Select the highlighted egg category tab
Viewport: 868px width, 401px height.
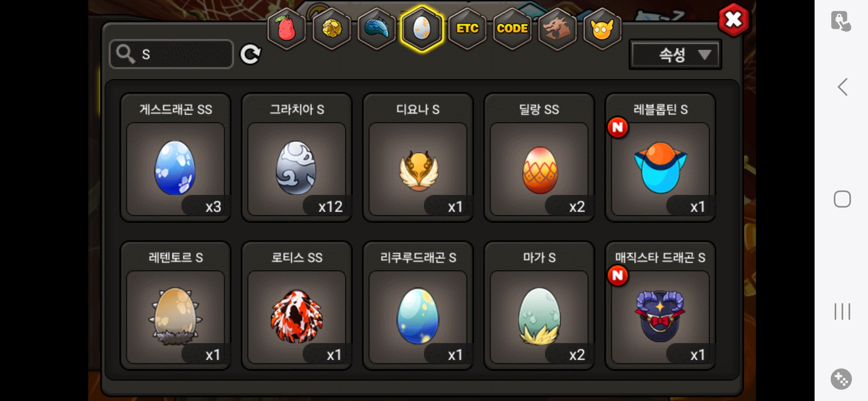[x=422, y=29]
